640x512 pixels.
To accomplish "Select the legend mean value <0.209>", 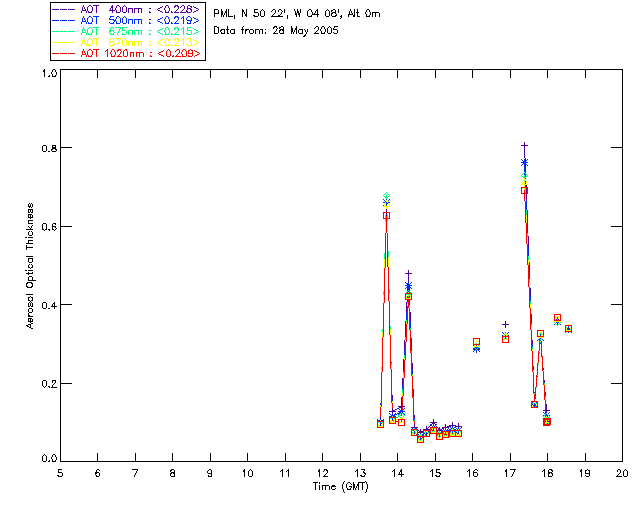I will pos(178,53).
